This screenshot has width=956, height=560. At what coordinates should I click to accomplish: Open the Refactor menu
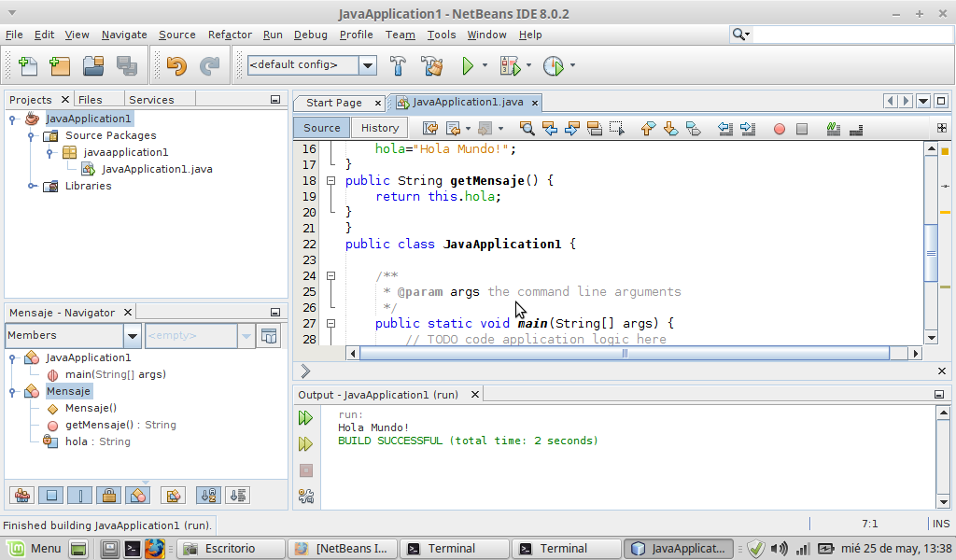pyautogui.click(x=230, y=35)
